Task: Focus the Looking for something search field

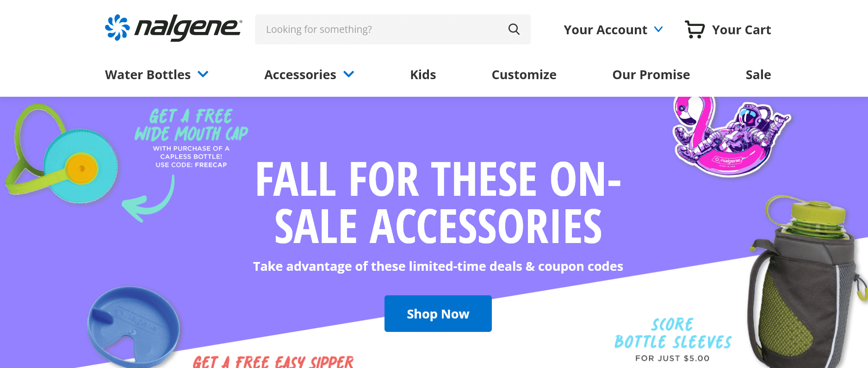Action: pyautogui.click(x=392, y=29)
